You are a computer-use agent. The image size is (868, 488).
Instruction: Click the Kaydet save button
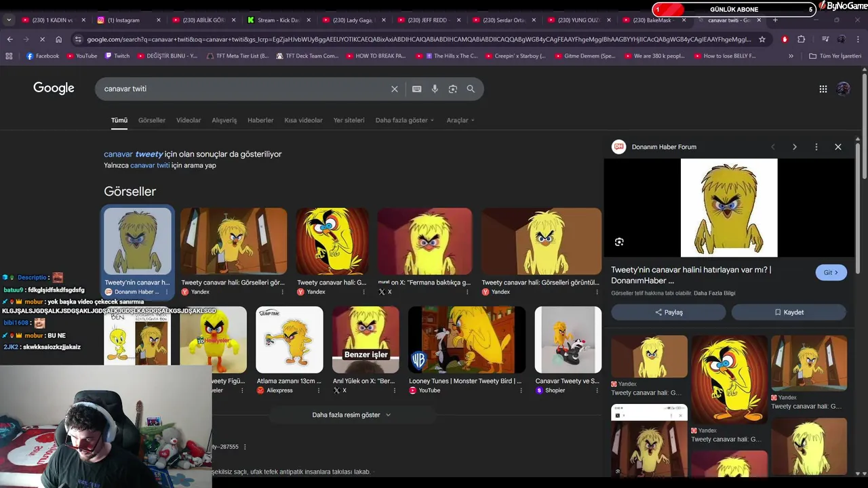[789, 312]
